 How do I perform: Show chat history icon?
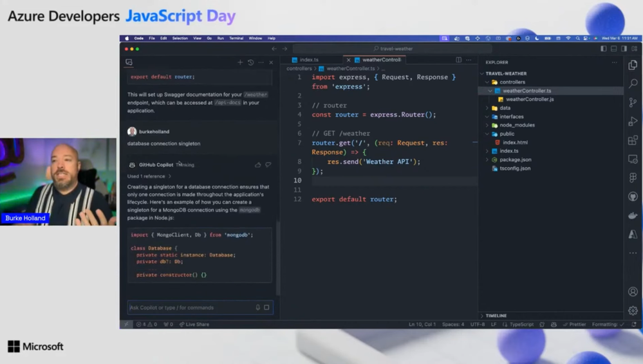(x=250, y=62)
